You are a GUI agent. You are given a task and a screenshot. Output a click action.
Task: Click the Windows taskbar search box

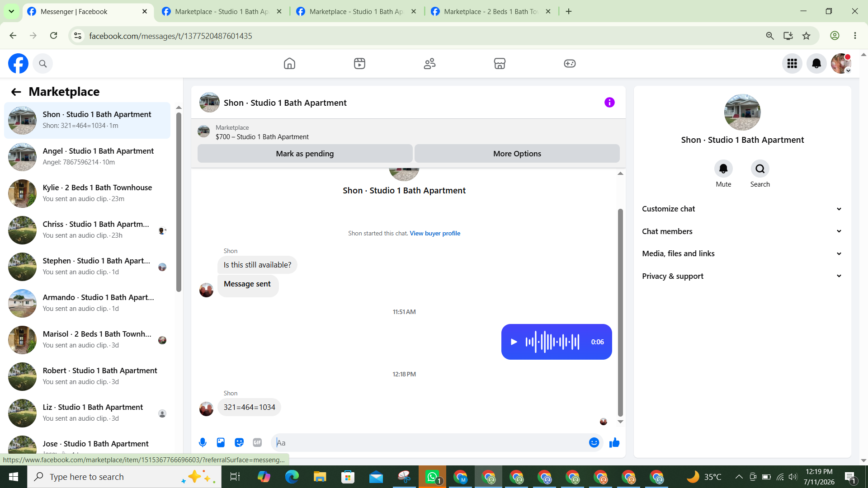[x=124, y=477]
